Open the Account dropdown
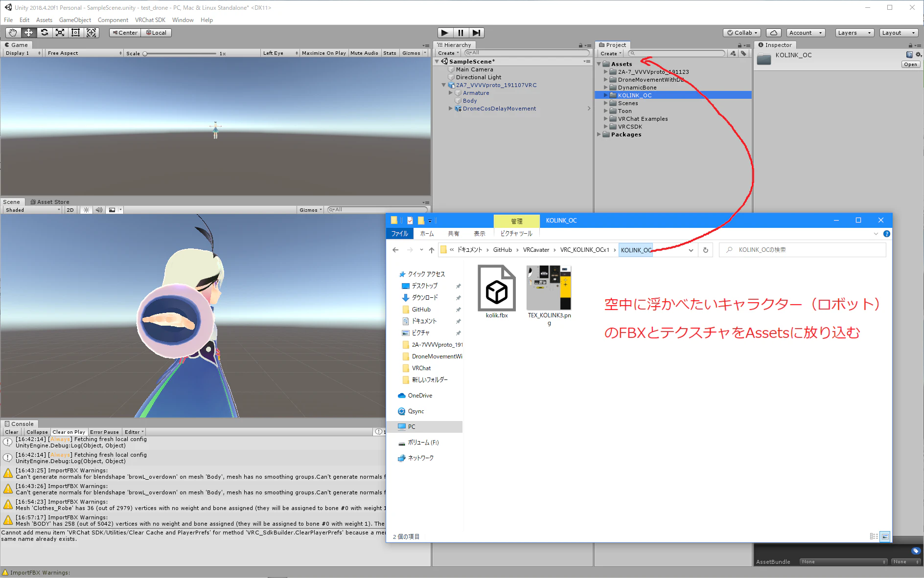The width and height of the screenshot is (924, 578). point(806,33)
